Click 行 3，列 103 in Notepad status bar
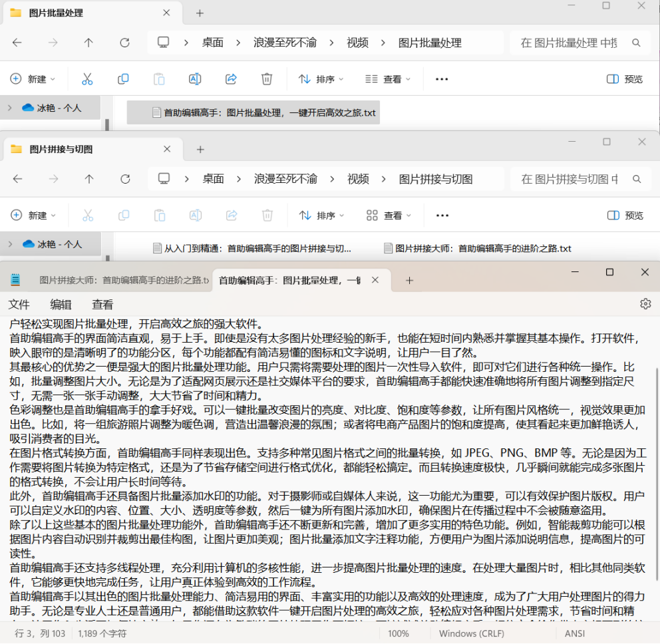The width and height of the screenshot is (660, 644). click(40, 633)
